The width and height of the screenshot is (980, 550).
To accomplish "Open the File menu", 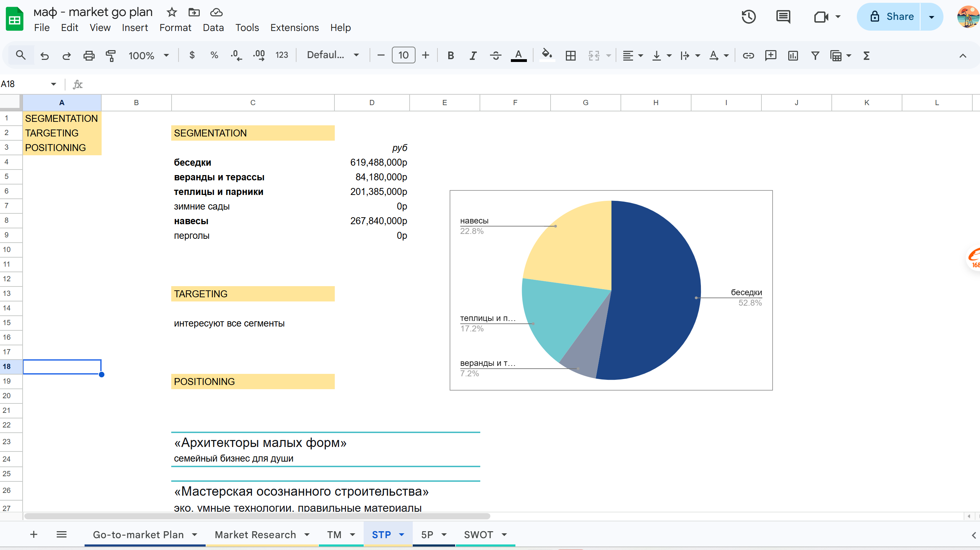I will (x=42, y=28).
